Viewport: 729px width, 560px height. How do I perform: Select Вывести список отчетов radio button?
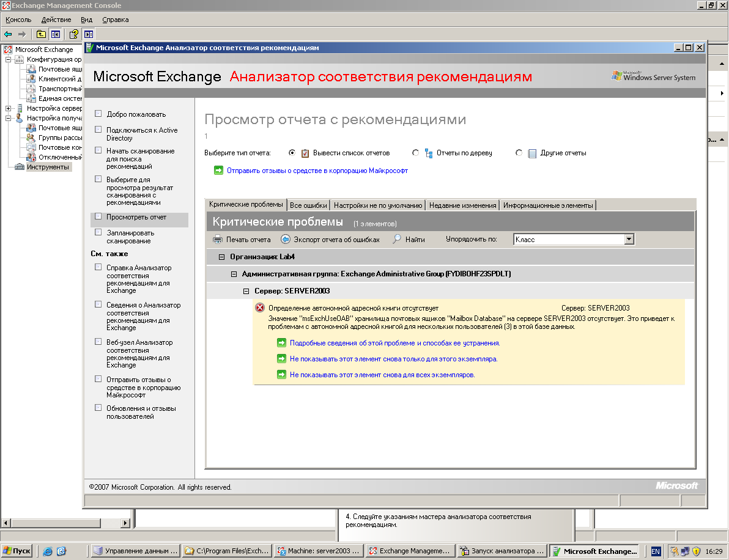[x=292, y=152]
